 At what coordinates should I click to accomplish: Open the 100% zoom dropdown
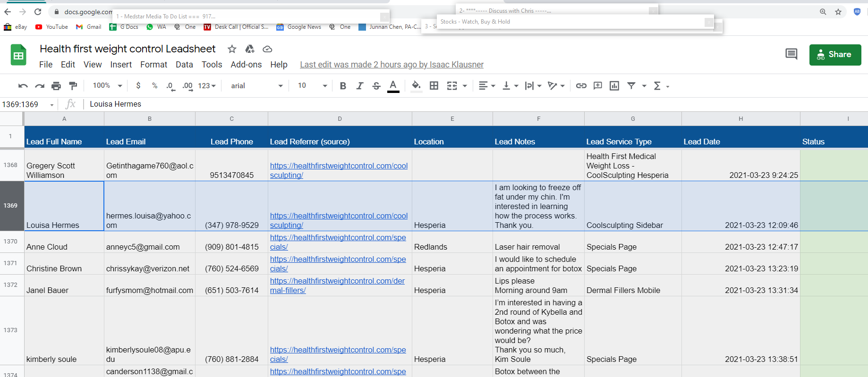[x=107, y=85]
